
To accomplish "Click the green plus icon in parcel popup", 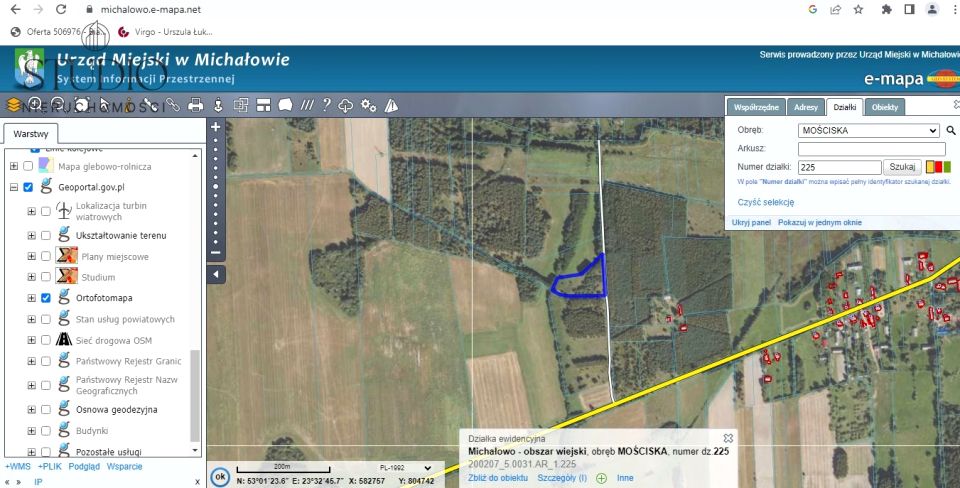I will tap(601, 478).
